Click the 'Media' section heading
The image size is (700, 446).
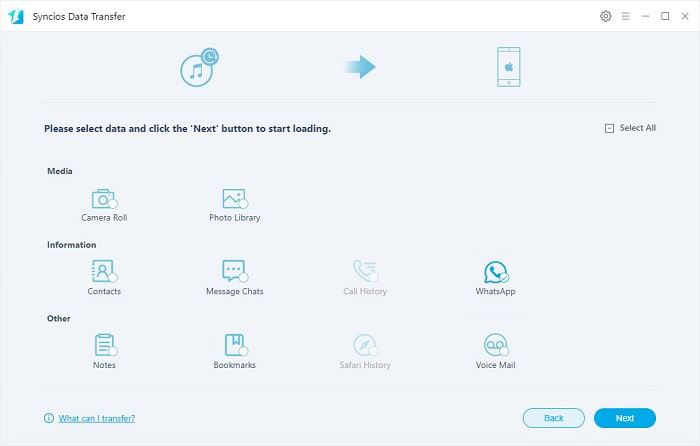tap(60, 171)
